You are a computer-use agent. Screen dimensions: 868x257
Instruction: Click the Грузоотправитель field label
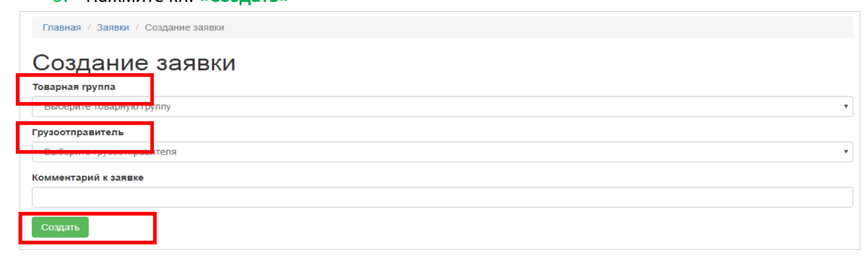pos(77,132)
